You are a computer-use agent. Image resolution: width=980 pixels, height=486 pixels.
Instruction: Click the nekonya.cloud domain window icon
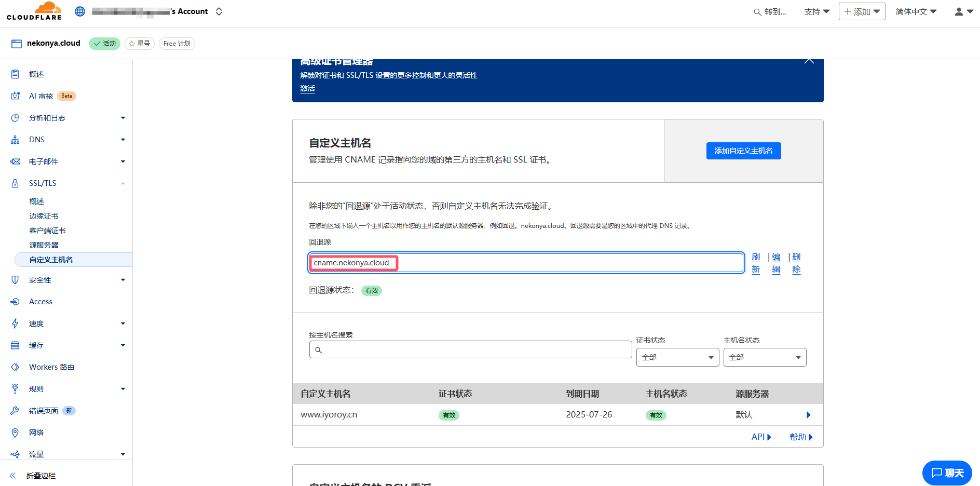coord(17,44)
